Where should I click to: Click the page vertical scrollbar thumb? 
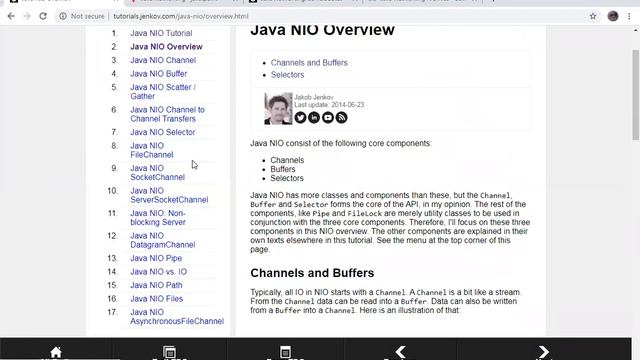[x=636, y=95]
